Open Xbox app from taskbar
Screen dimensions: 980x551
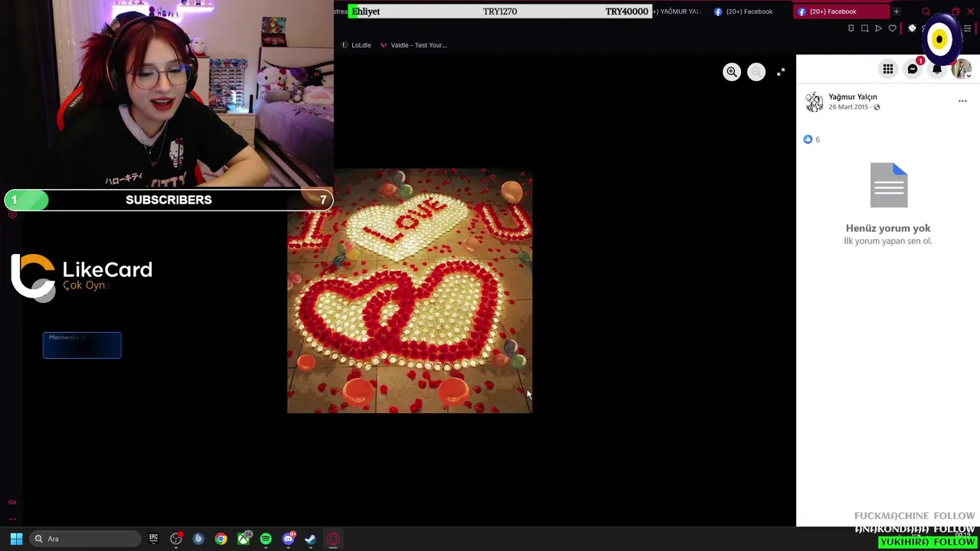coord(243,539)
